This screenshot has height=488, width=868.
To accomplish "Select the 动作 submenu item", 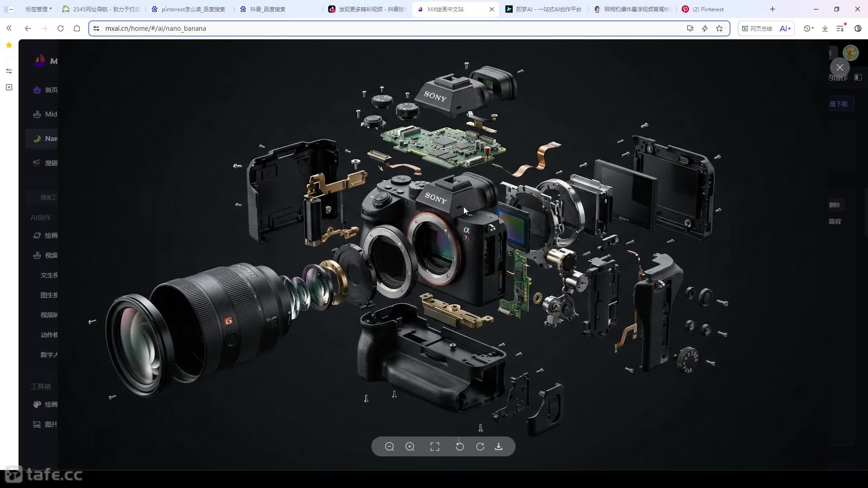I will click(49, 335).
